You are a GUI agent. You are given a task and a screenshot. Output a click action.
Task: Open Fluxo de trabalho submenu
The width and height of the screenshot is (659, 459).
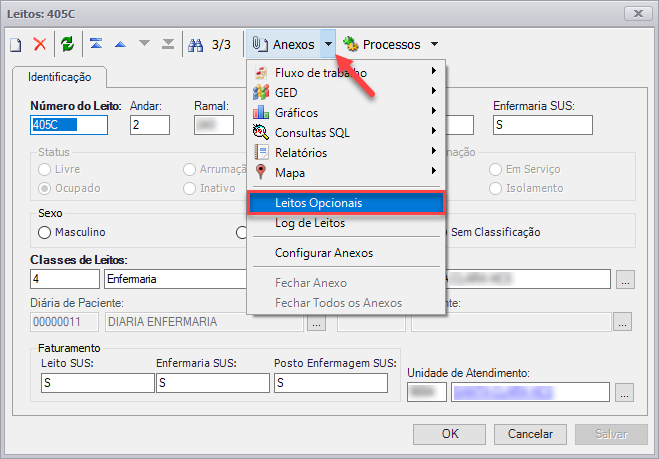(x=346, y=72)
